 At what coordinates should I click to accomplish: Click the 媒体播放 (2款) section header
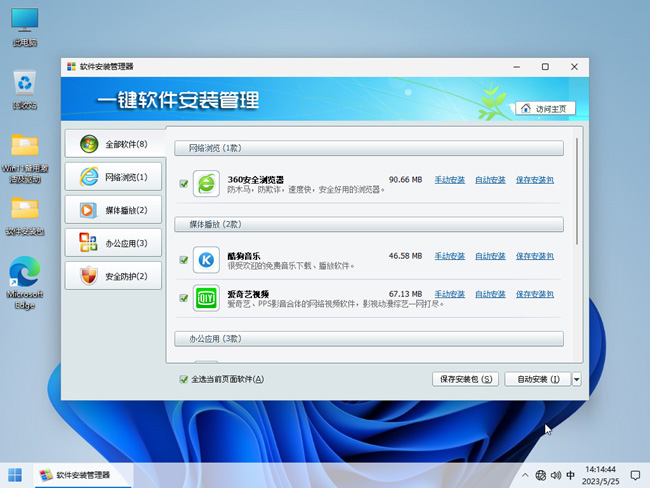point(369,224)
